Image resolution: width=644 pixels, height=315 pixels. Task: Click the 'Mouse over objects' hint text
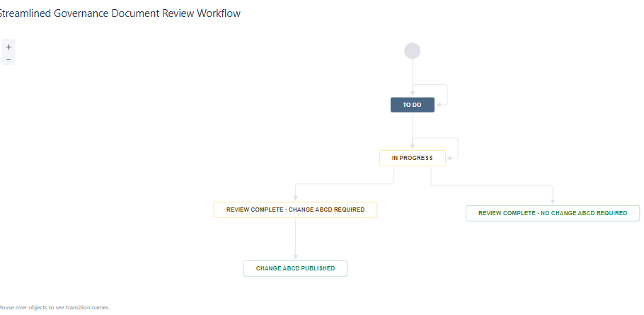(54, 307)
